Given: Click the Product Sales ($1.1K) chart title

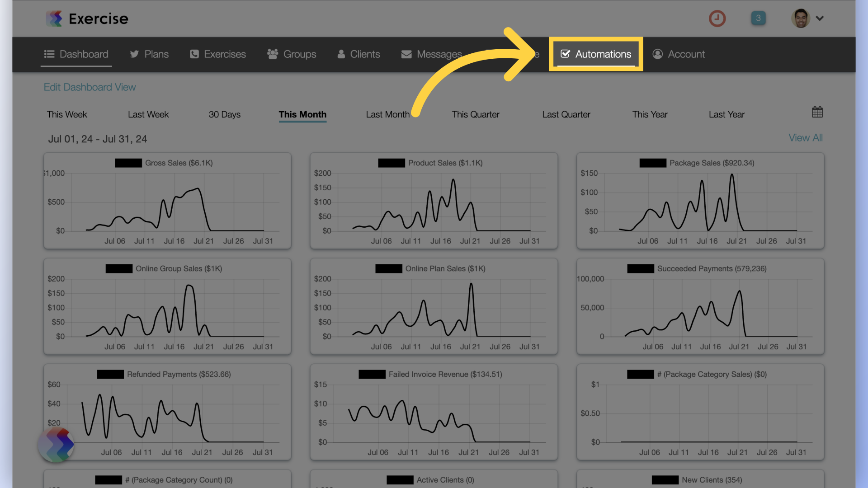Looking at the screenshot, I should tap(445, 163).
